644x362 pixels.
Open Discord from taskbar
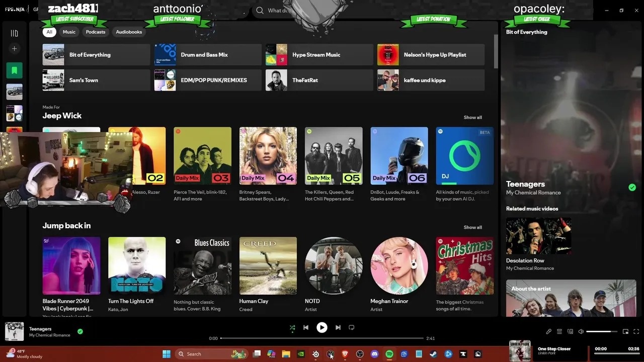(374, 354)
